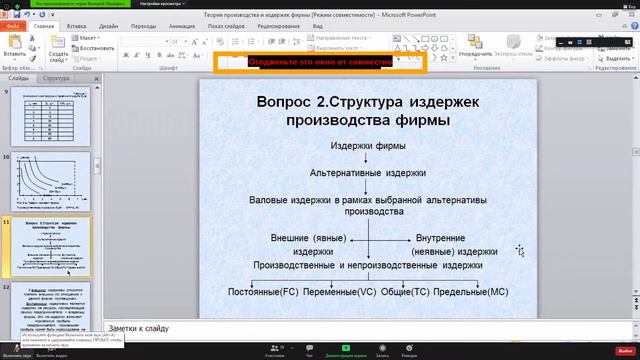Open the Рецензирование ribbon tab
Screen dimensions: 640x360
point(278,26)
